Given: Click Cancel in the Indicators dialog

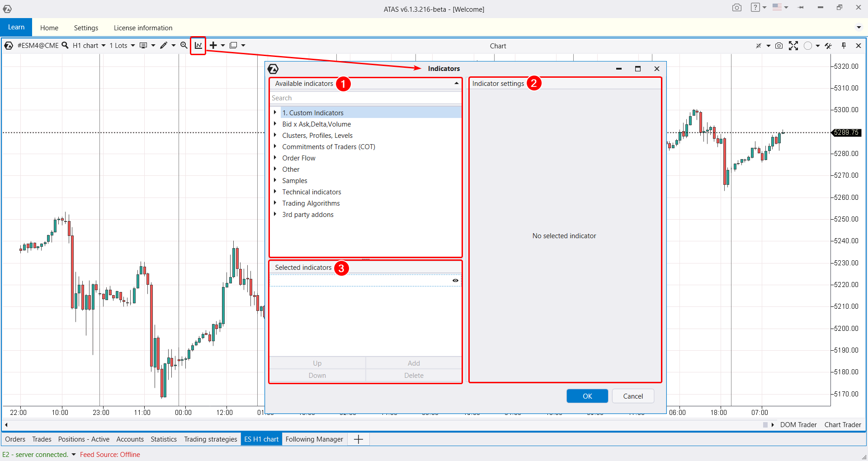Looking at the screenshot, I should click(632, 396).
